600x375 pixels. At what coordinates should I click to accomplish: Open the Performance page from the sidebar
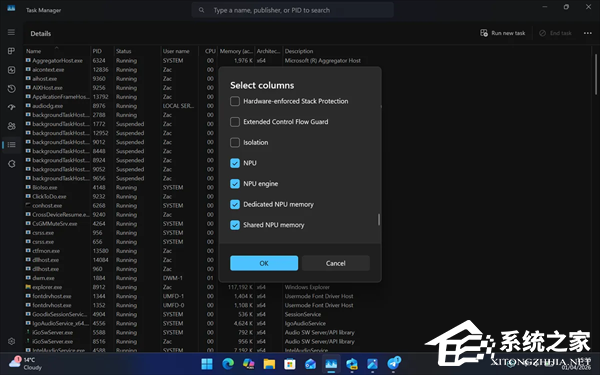point(11,70)
